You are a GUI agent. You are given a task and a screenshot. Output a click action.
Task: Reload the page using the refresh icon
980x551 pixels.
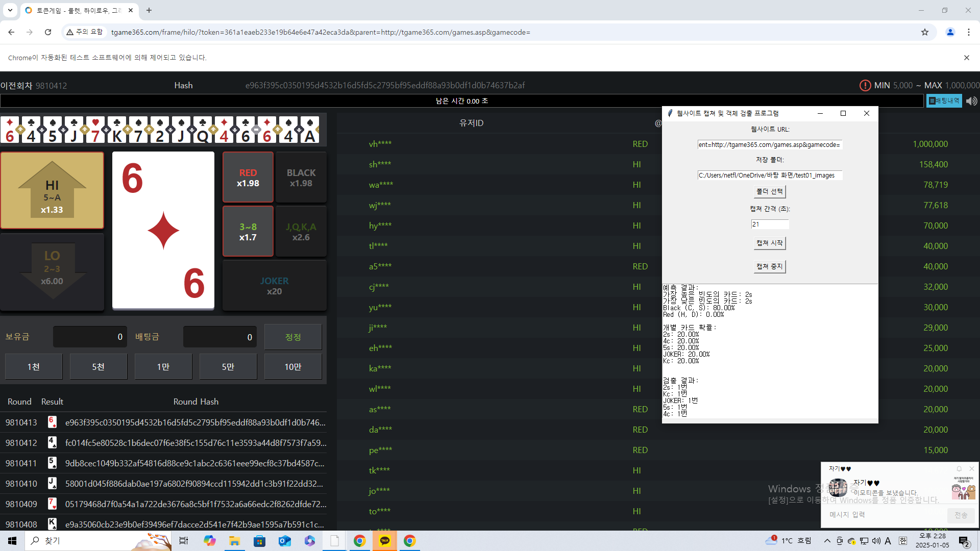point(48,32)
